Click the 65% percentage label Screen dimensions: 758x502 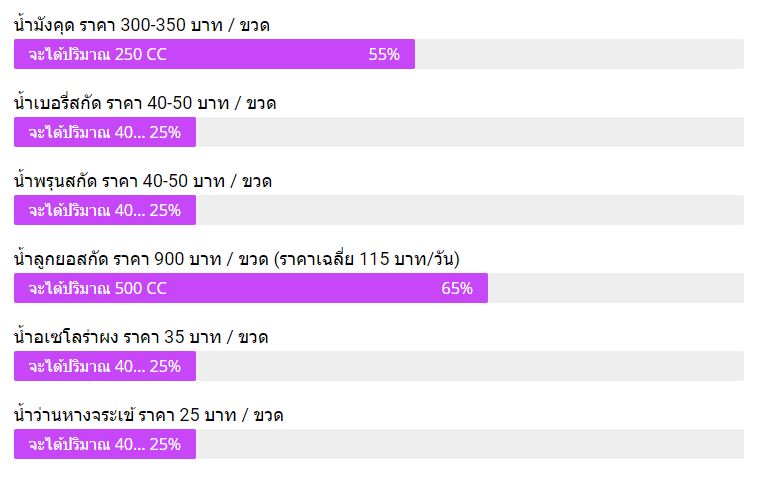(x=457, y=288)
